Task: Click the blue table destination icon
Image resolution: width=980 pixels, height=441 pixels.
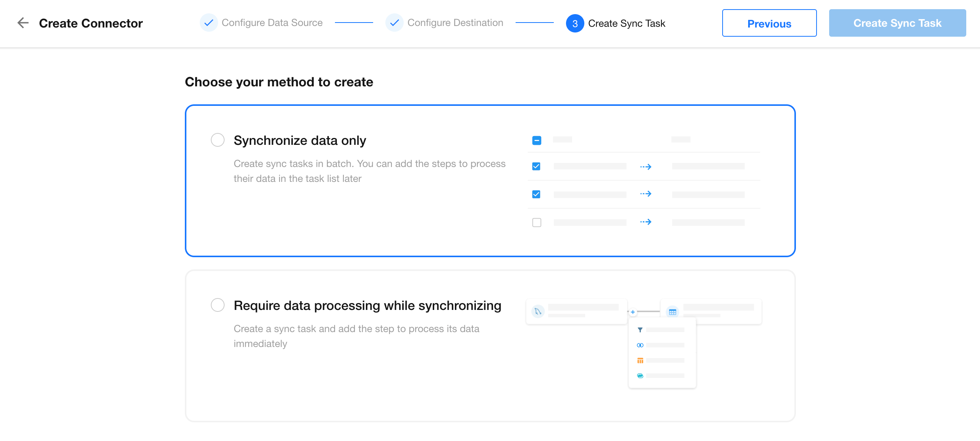Action: coord(673,312)
